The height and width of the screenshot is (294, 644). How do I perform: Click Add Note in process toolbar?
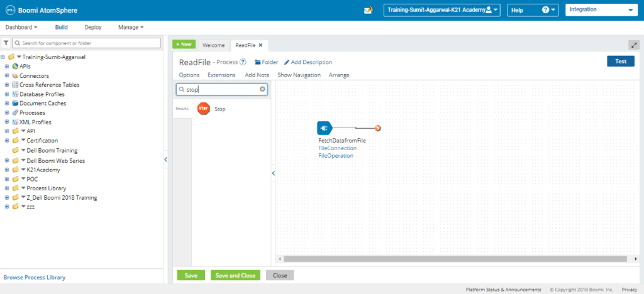pyautogui.click(x=257, y=75)
